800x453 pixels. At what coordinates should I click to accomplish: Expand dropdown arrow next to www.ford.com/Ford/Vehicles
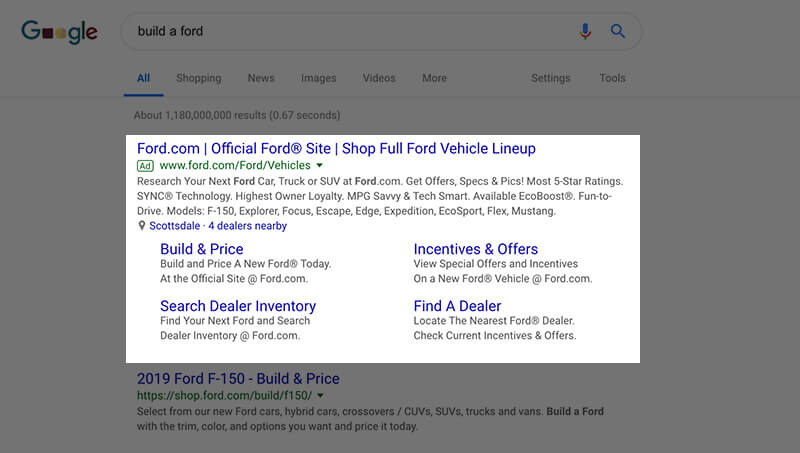pos(319,165)
